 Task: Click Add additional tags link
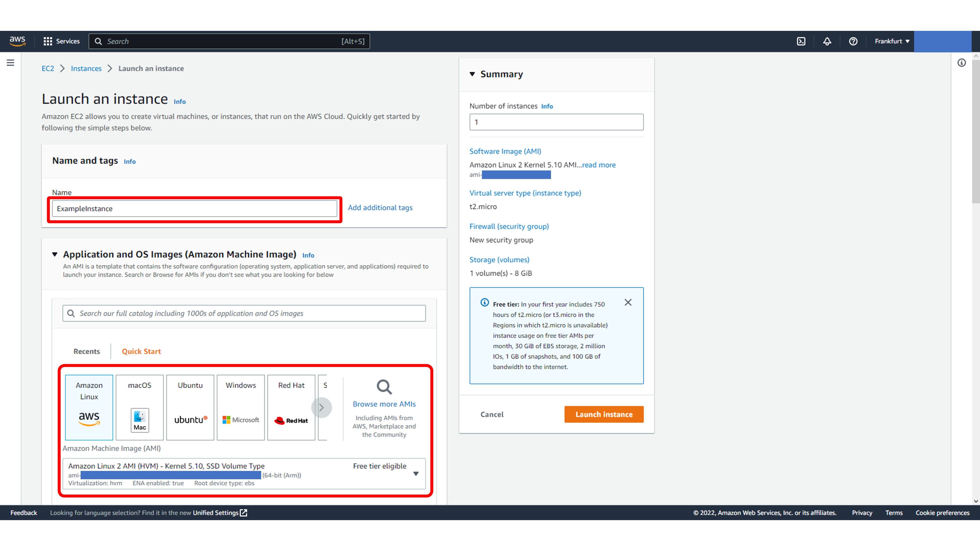(380, 208)
